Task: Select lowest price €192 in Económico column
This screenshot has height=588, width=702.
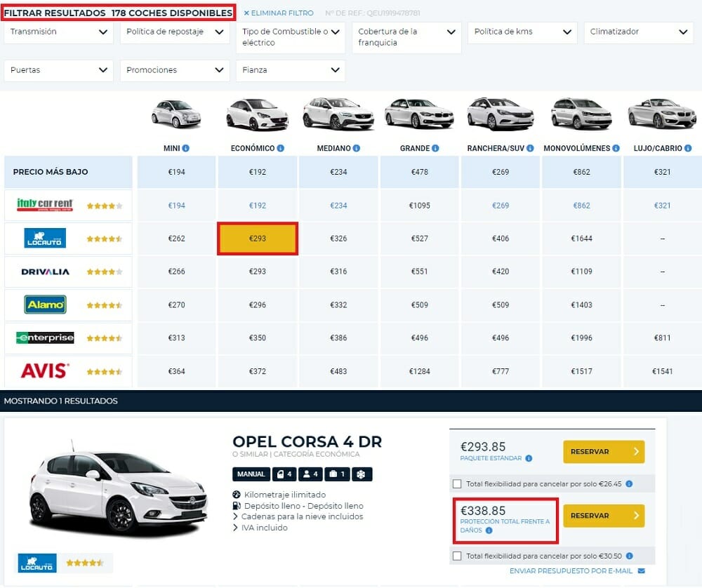Action: pyautogui.click(x=258, y=172)
